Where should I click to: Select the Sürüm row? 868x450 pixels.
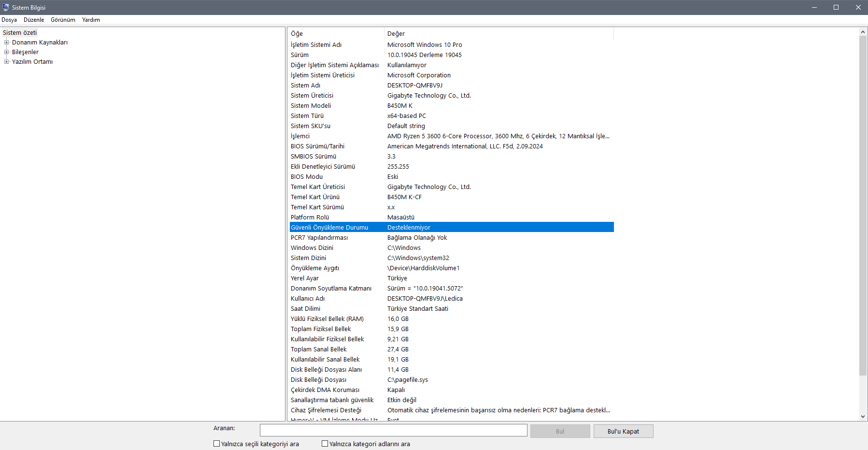click(452, 55)
